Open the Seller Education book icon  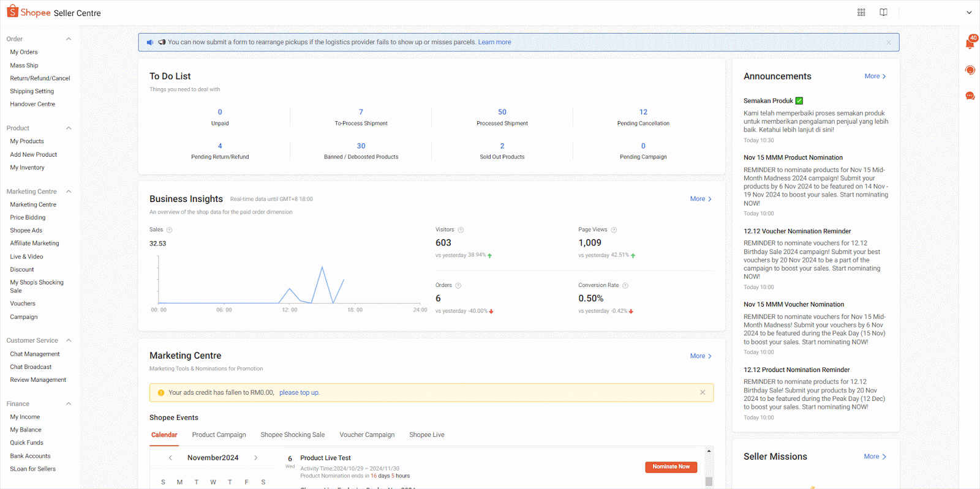point(883,12)
